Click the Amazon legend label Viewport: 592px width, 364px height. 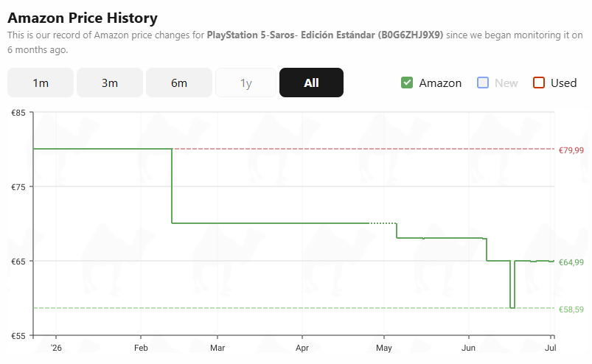point(440,83)
